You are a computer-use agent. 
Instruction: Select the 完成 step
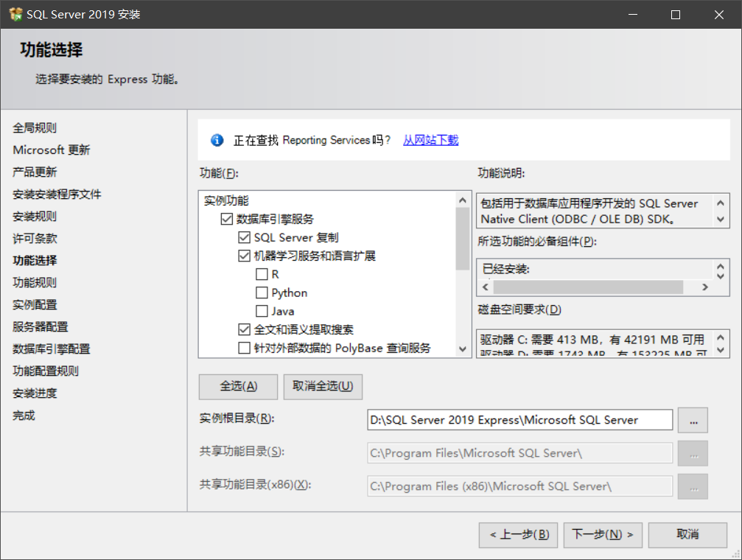tap(24, 416)
